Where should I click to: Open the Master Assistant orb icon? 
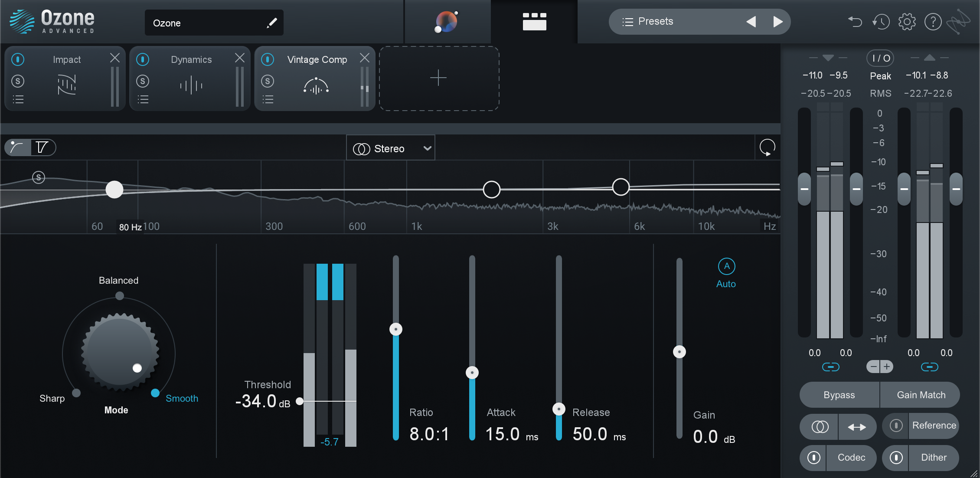click(447, 22)
